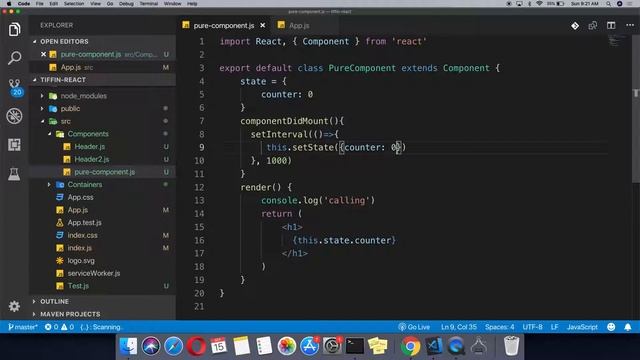
Task: Open the Manage gear in activity bar
Action: coord(14,306)
